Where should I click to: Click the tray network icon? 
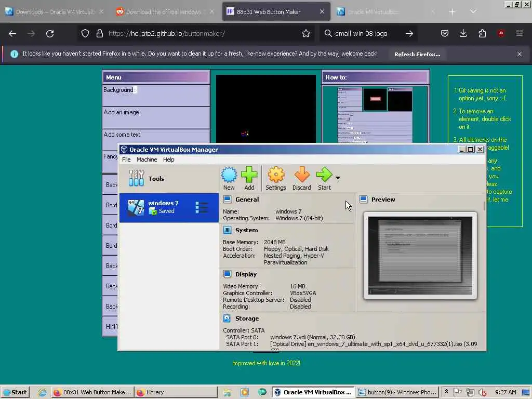pyautogui.click(x=470, y=393)
